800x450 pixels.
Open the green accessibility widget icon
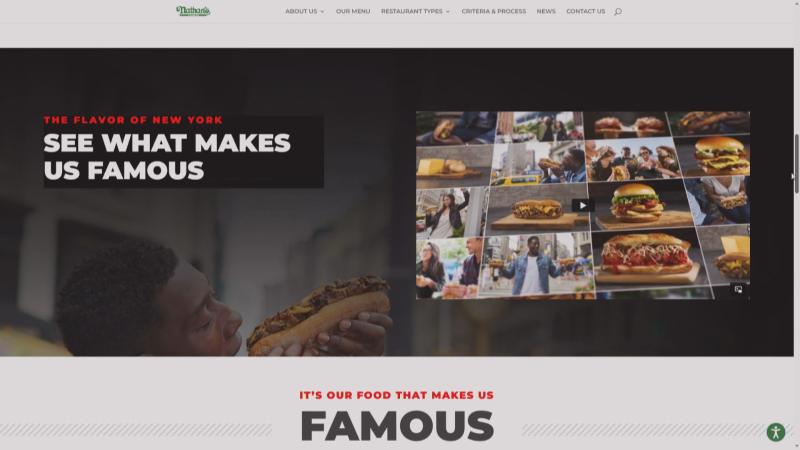click(776, 432)
